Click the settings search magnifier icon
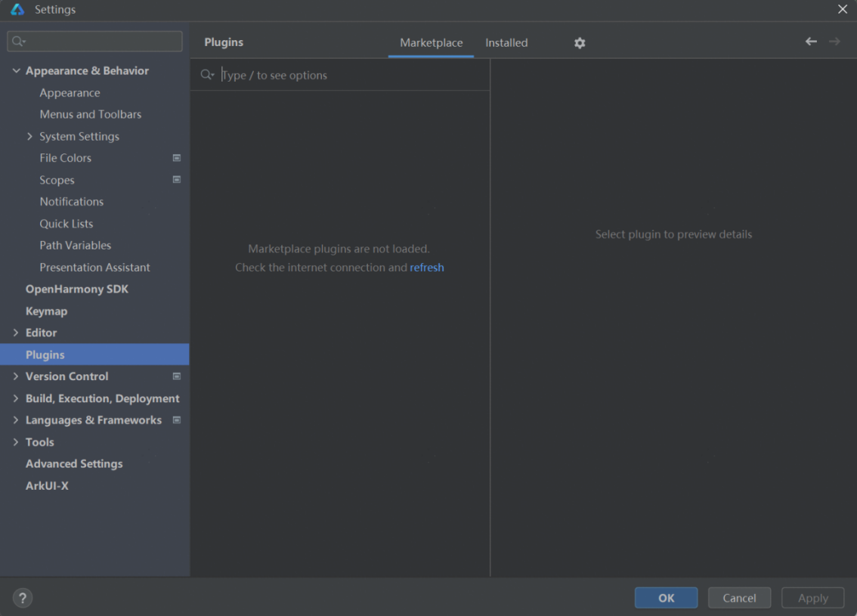Screen dimensions: 857x616 click(x=19, y=42)
